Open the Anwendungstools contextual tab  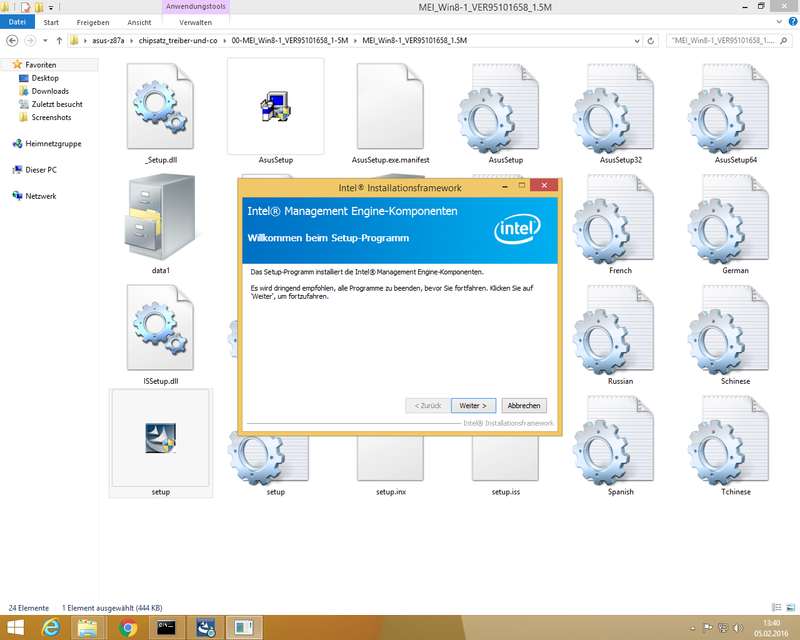195,7
